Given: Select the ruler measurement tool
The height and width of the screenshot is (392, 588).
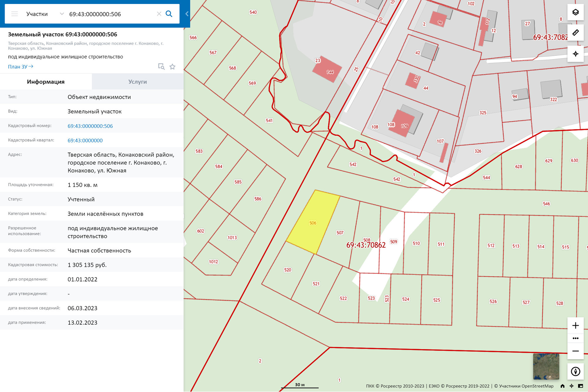Looking at the screenshot, I should 575,33.
